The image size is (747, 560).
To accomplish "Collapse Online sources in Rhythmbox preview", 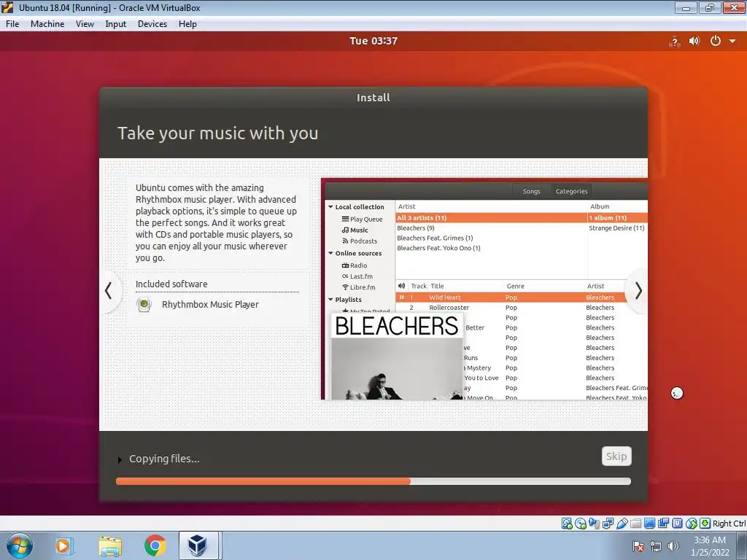I will 330,253.
